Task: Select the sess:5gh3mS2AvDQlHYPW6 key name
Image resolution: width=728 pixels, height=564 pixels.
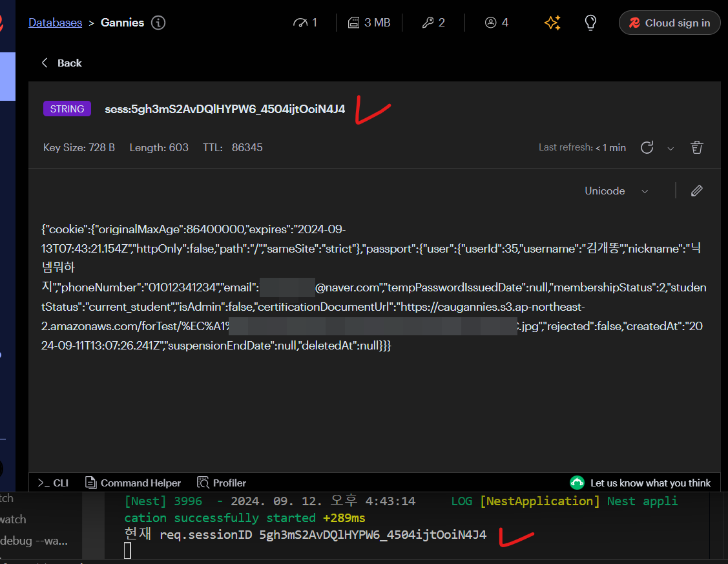Action: (225, 109)
